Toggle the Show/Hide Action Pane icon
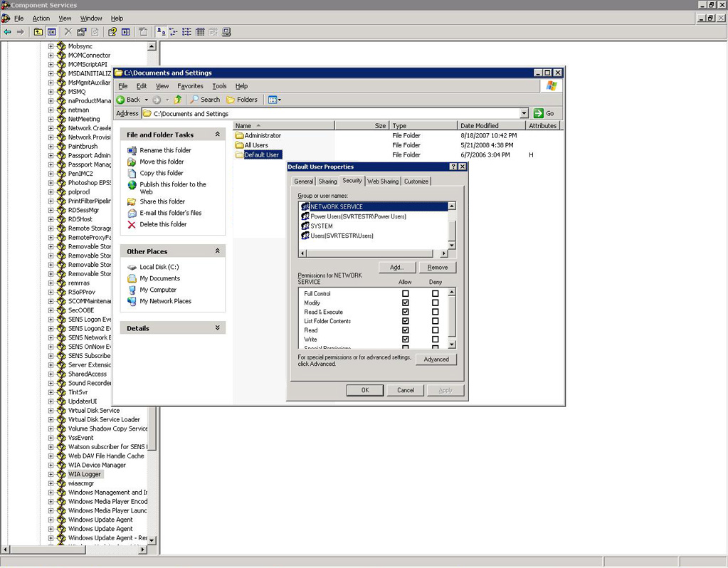The width and height of the screenshot is (728, 568). pyautogui.click(x=126, y=32)
